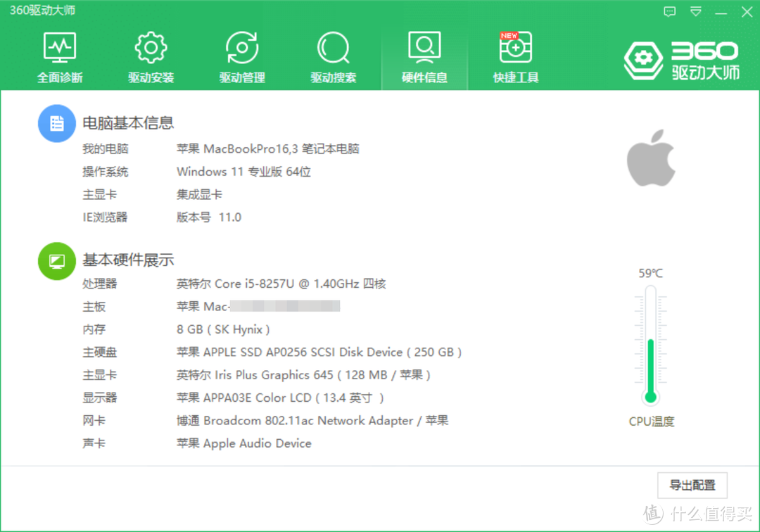Click the green 基本硬件展示 monitor icon
This screenshot has height=532, width=760.
[x=56, y=260]
